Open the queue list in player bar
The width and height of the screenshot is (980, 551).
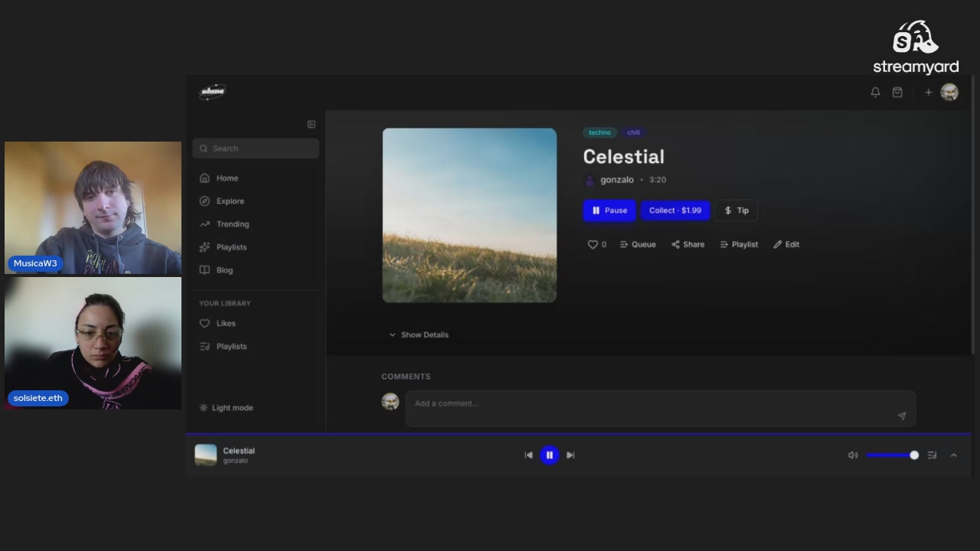tap(932, 455)
